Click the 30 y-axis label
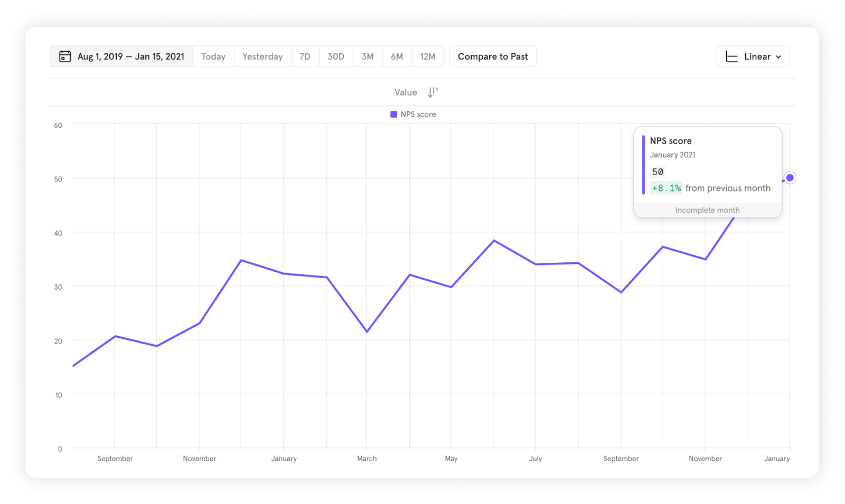Image resolution: width=845 pixels, height=504 pixels. pos(58,287)
